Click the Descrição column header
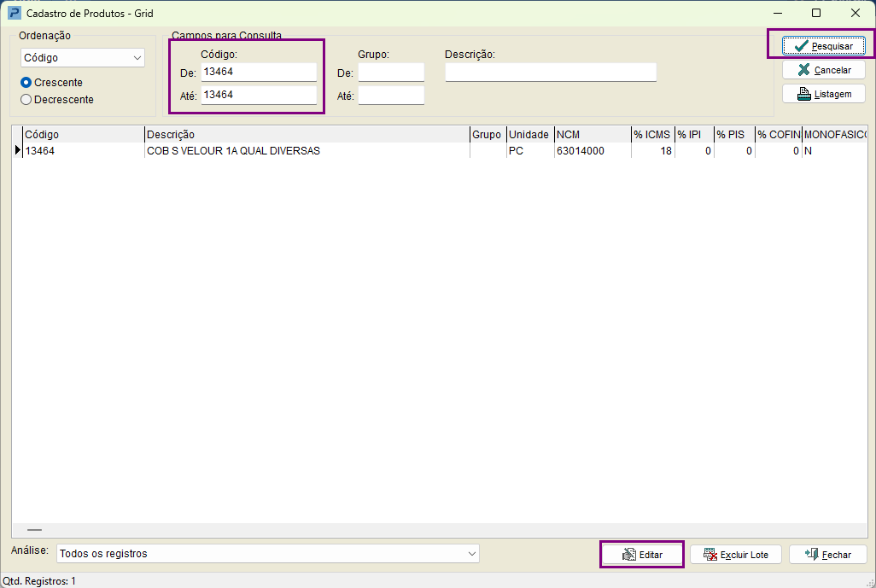Image resolution: width=876 pixels, height=588 pixels. point(307,135)
